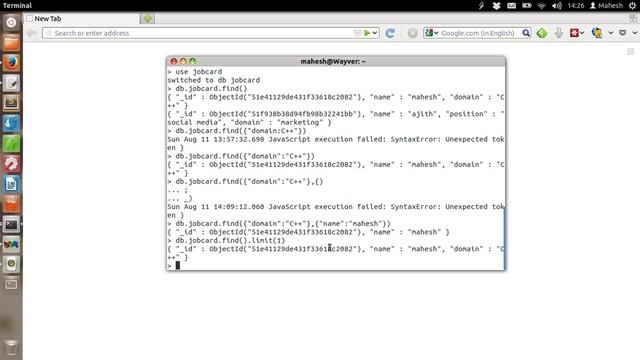Expand dropdown arrow after globe-lock icon
This screenshot has width=640, height=360.
(x=611, y=33)
